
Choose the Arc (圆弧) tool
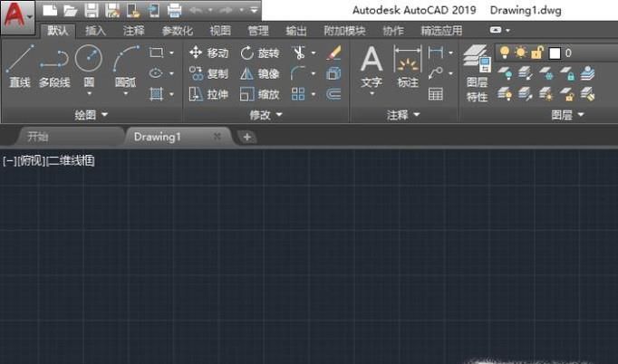click(126, 67)
